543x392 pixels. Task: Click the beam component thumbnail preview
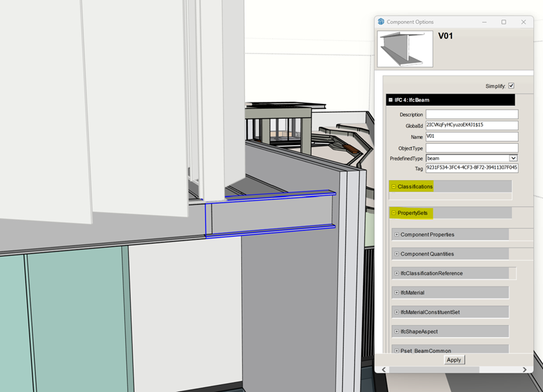click(x=405, y=49)
